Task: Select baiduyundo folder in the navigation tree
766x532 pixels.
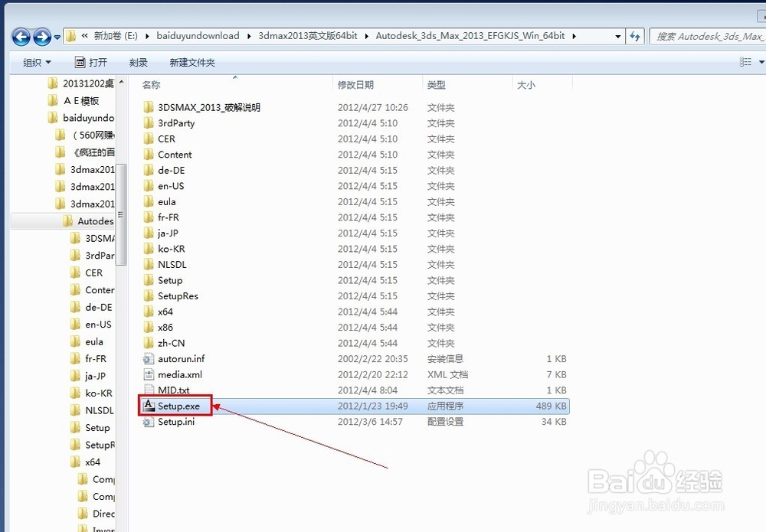Action: pyautogui.click(x=88, y=118)
